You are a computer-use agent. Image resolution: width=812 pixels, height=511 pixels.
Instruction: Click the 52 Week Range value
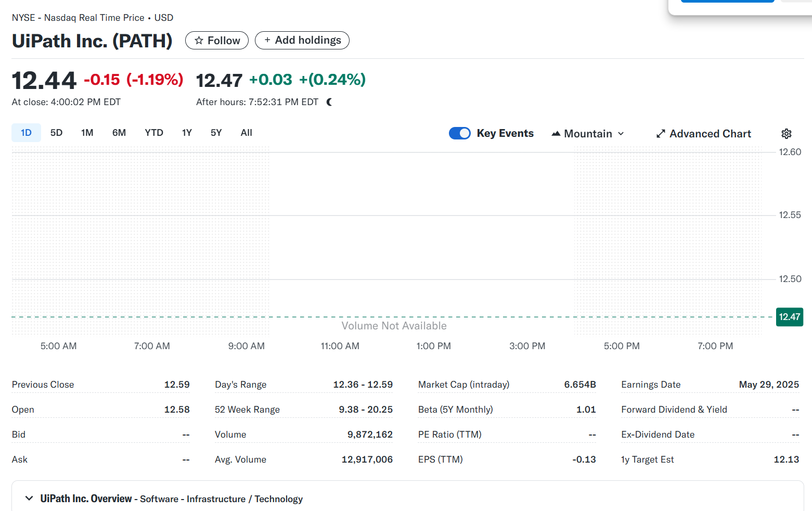point(366,410)
